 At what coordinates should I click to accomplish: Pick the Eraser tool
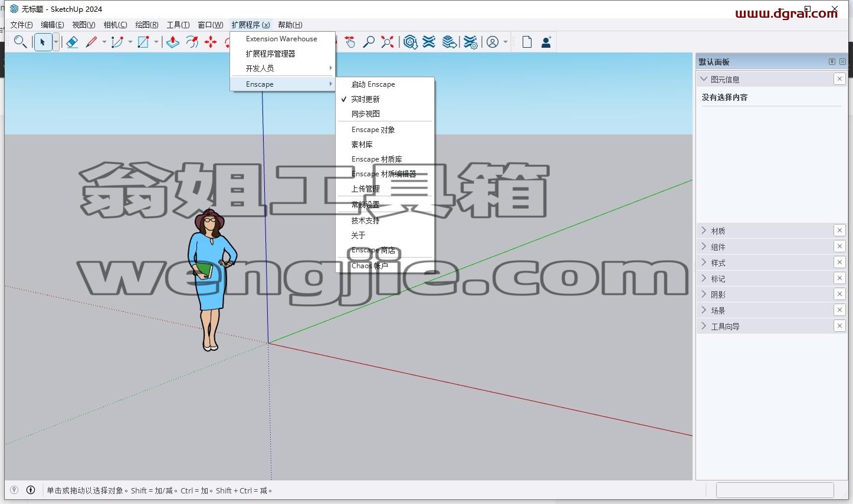pos(72,42)
